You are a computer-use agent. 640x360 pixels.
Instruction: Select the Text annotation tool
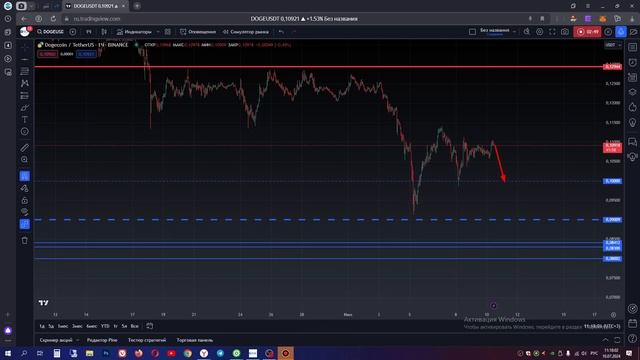click(24, 120)
